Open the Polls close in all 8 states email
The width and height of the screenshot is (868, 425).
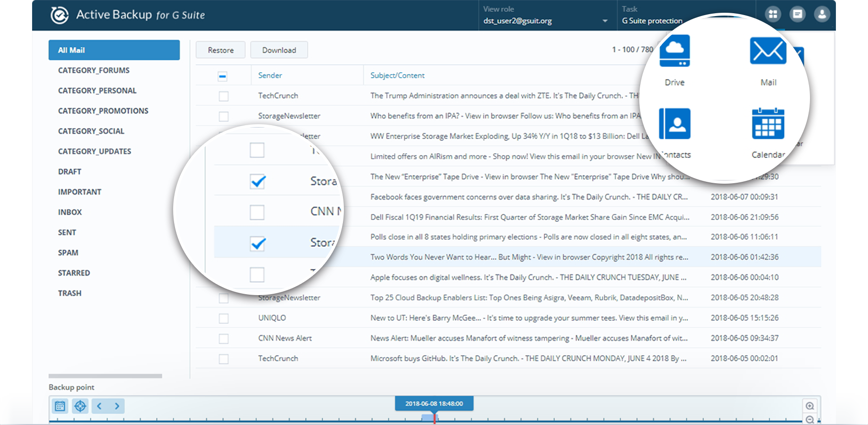[528, 237]
